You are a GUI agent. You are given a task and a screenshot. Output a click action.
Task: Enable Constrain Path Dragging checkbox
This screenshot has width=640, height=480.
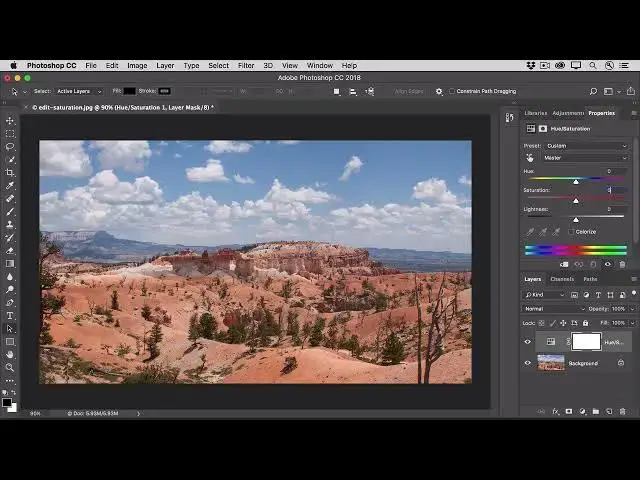click(452, 91)
